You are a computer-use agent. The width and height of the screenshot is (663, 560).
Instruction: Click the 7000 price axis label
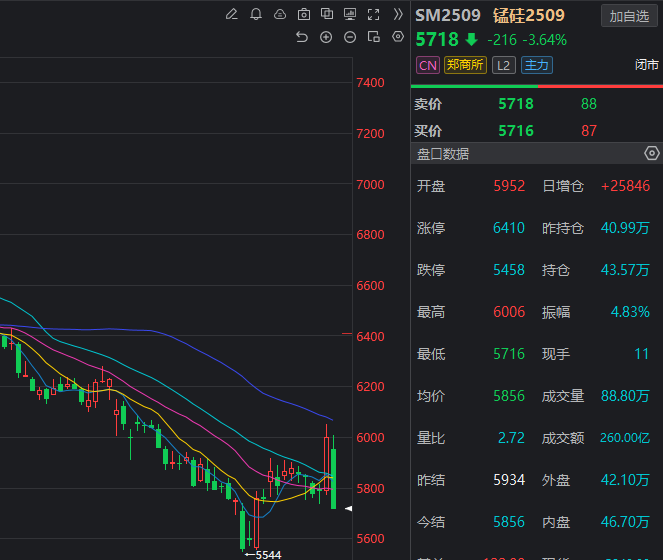click(370, 185)
